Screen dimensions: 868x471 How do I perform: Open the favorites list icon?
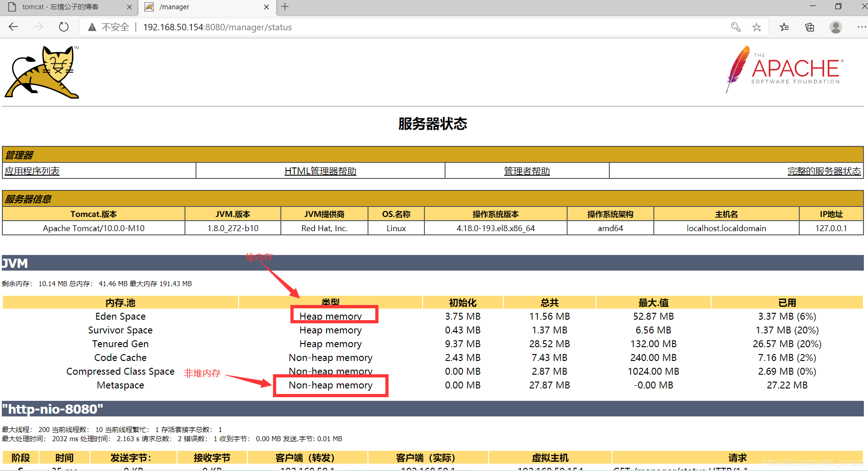pos(785,27)
